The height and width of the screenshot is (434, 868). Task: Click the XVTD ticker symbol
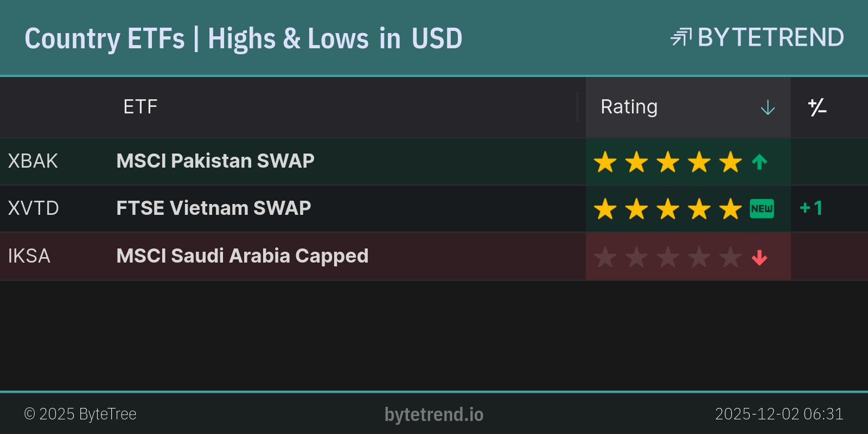pos(33,208)
